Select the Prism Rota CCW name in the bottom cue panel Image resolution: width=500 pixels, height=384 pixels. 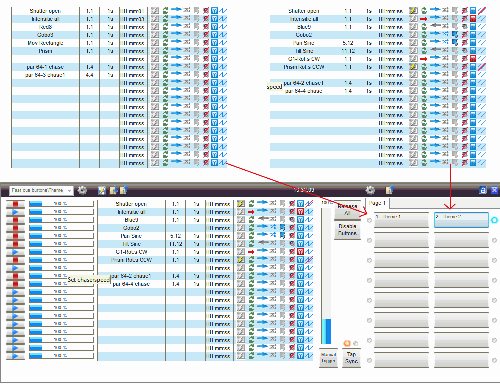tap(131, 260)
